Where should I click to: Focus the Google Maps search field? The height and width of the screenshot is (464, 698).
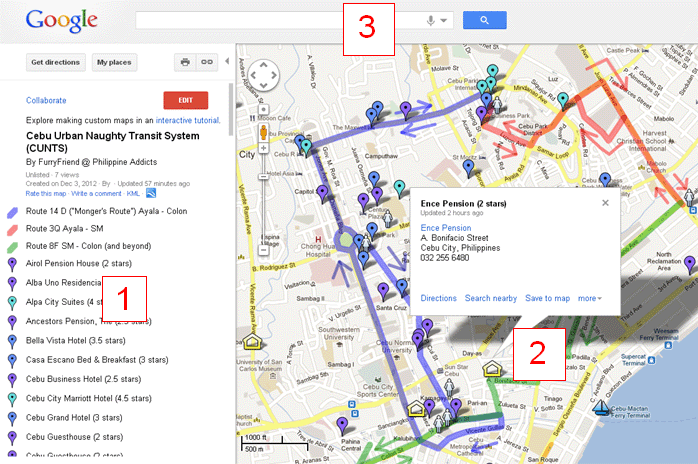coord(294,20)
